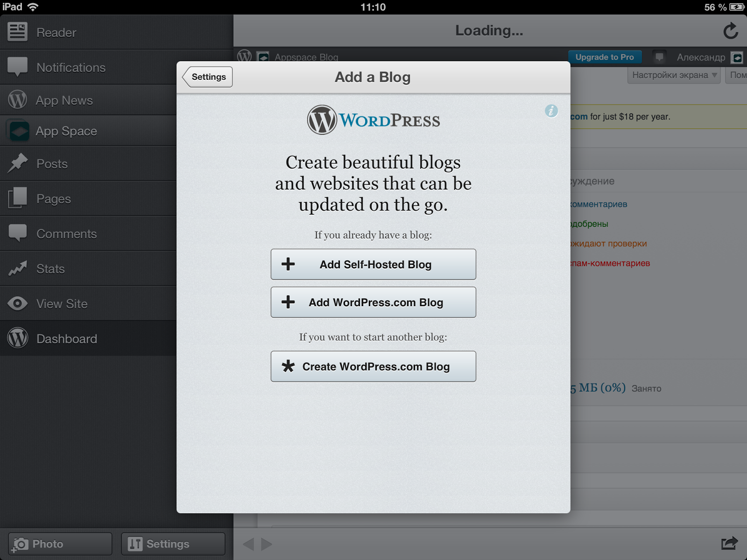Go back to Settings from Add a Blog

click(207, 77)
